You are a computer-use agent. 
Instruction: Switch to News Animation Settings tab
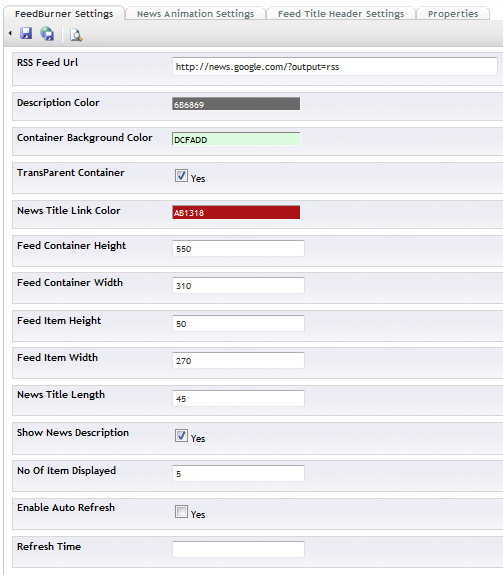point(195,14)
